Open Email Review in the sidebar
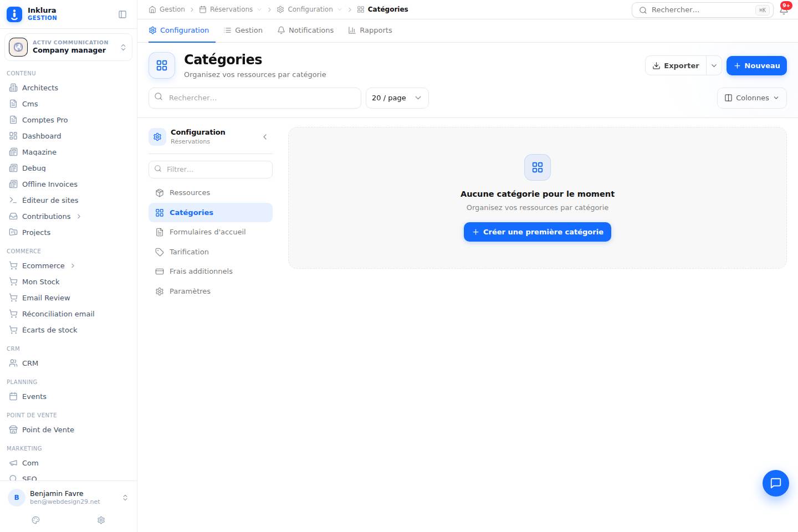Screen dimensions: 798x532 pos(69,298)
